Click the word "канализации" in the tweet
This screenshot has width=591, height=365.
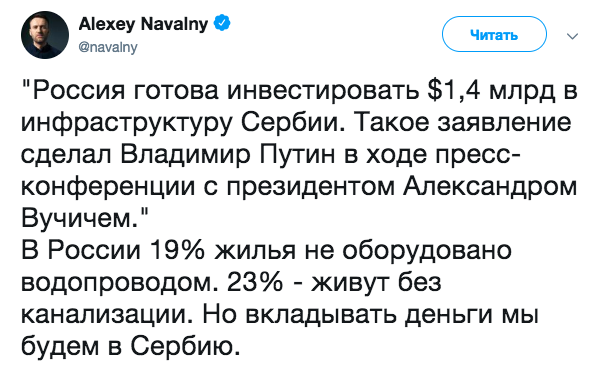tap(104, 314)
